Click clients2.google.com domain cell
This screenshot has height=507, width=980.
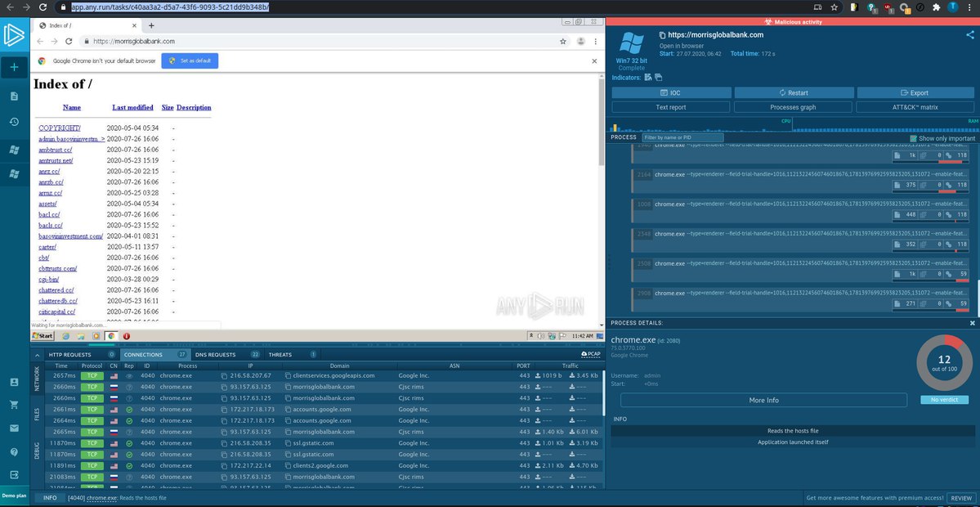[320, 466]
